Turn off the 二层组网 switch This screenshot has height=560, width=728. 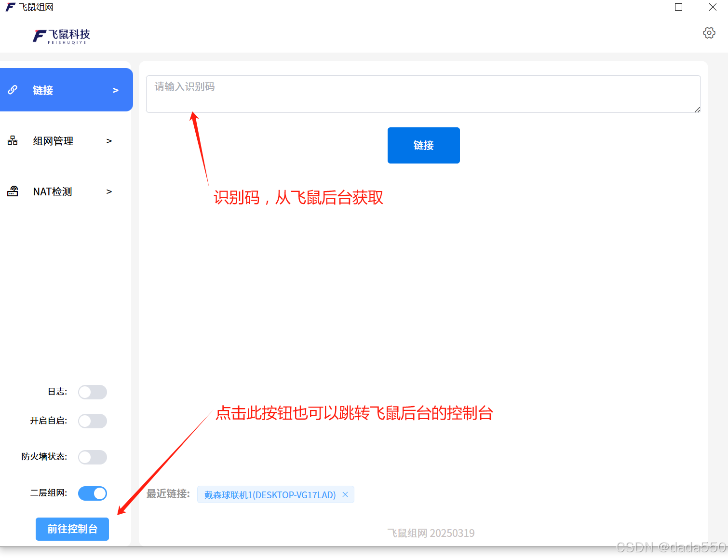93,493
